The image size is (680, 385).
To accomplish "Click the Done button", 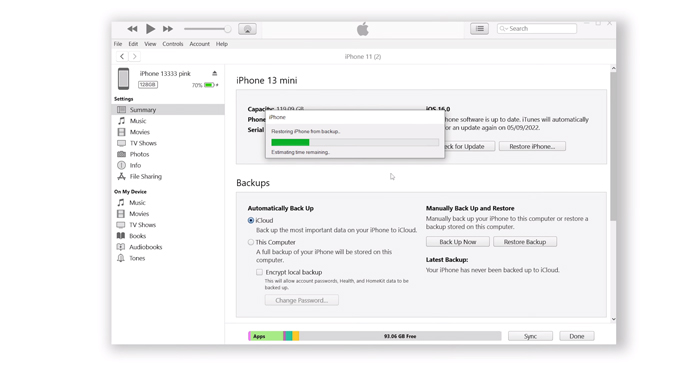I will point(577,336).
